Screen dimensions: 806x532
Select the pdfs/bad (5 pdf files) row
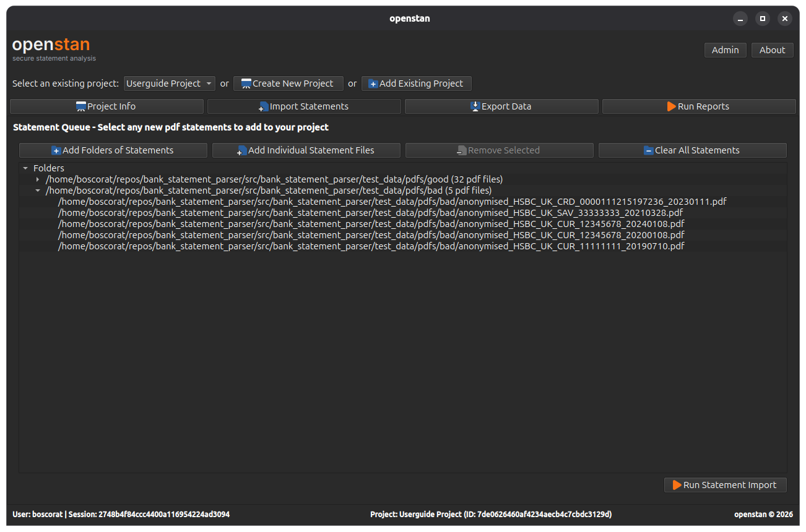point(403,191)
